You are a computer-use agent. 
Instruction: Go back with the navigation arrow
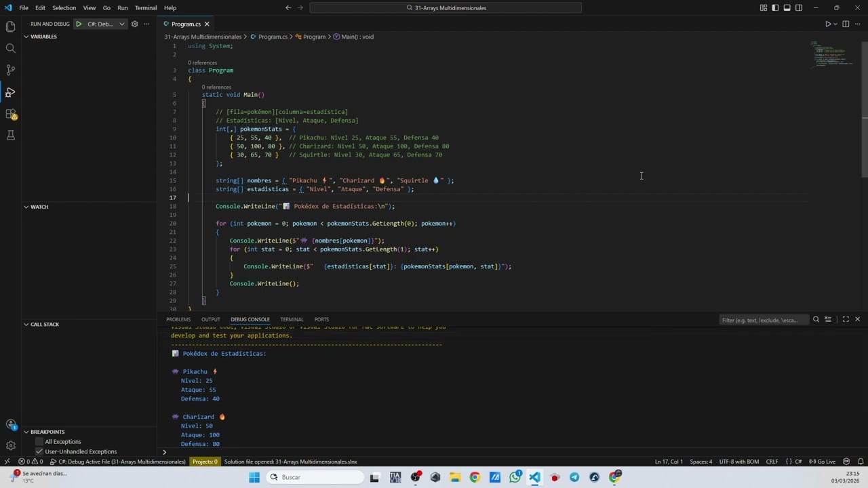288,7
